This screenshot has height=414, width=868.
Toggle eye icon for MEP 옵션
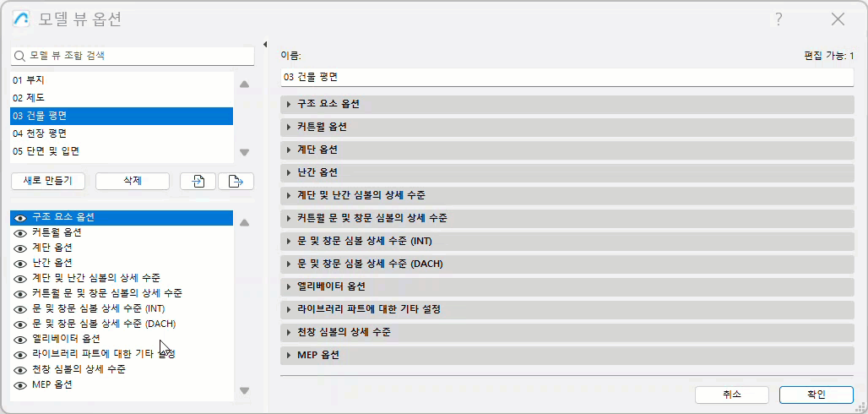tap(21, 384)
